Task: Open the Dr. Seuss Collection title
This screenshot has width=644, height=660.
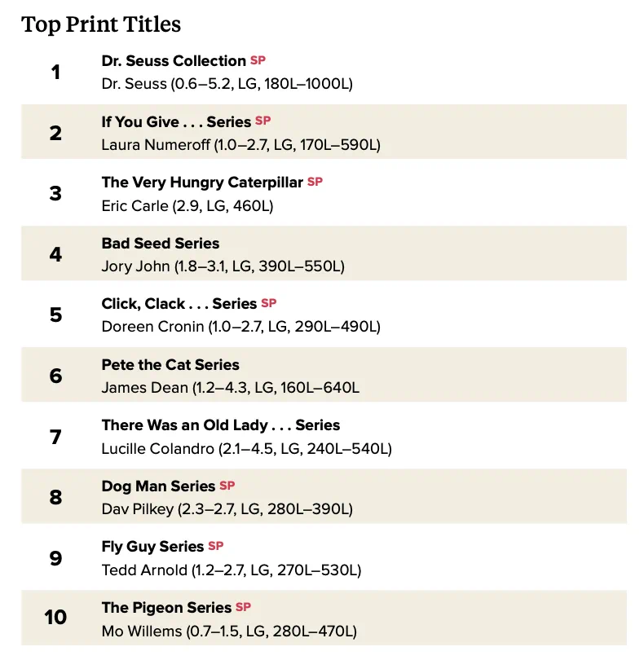Action: [x=174, y=61]
